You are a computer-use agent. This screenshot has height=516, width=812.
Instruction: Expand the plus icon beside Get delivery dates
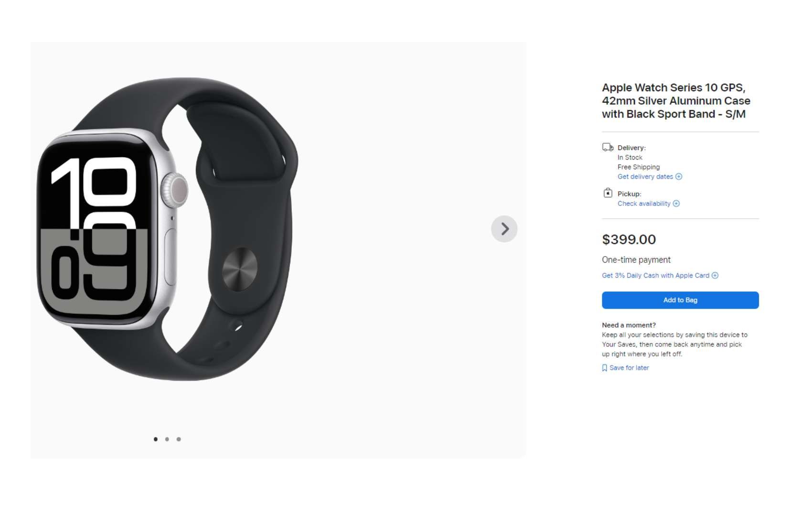[679, 177]
